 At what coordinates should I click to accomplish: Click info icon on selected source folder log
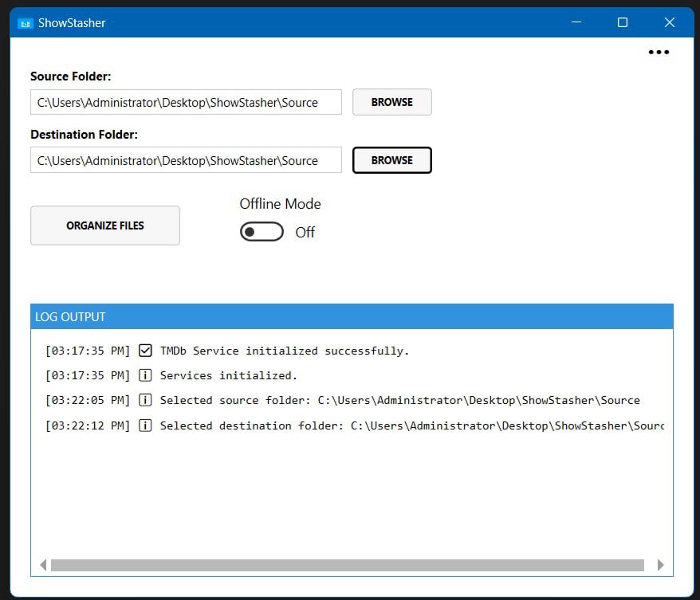coord(145,400)
